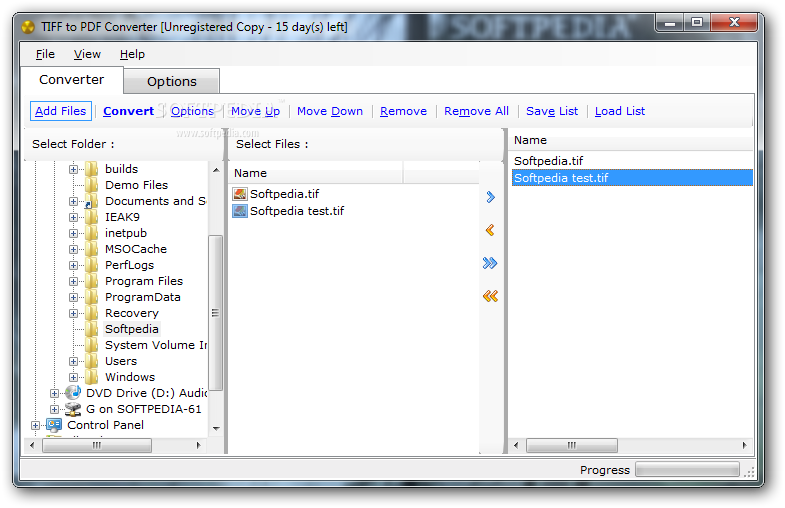Click the Recovery folder icon
This screenshot has height=508, width=785.
pyautogui.click(x=92, y=313)
